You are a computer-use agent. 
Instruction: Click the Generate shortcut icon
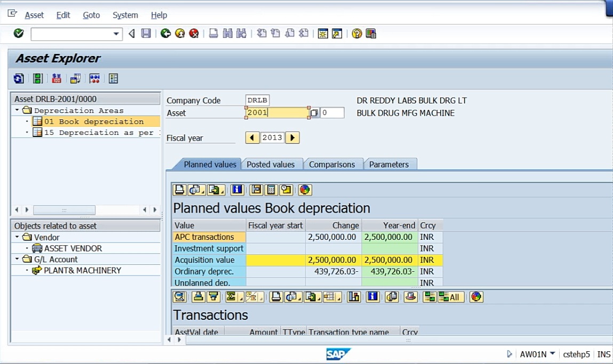[337, 34]
